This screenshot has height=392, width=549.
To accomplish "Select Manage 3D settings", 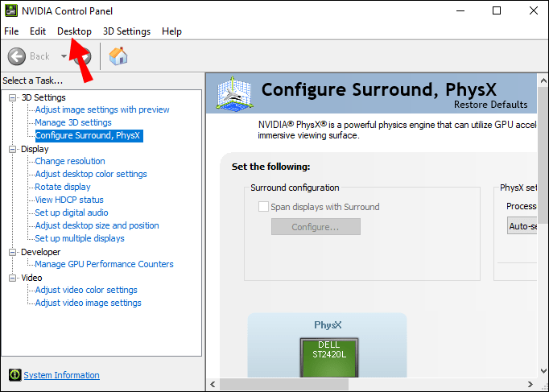I will tap(73, 122).
